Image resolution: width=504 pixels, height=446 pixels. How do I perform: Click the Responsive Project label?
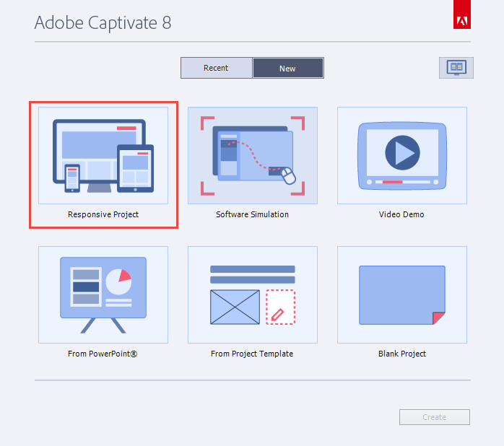coord(103,214)
